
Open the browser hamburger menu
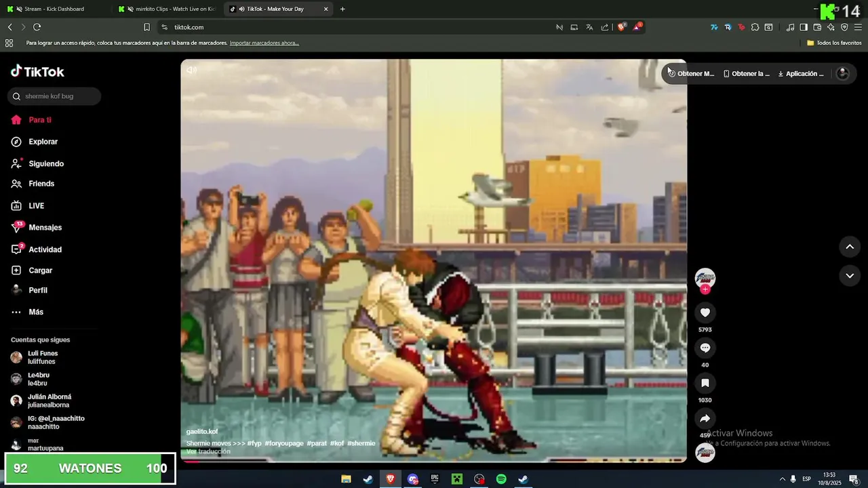tap(858, 27)
